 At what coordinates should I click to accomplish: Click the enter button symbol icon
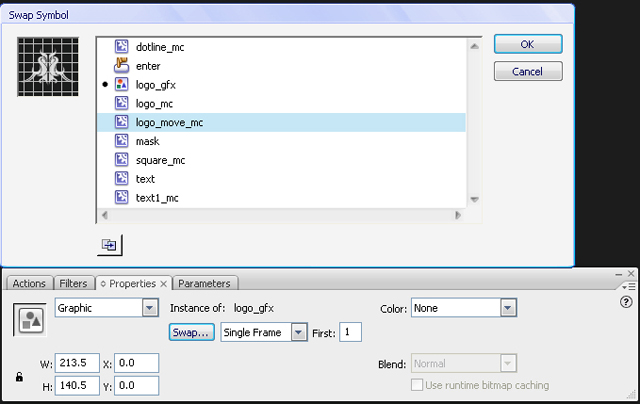tap(121, 65)
